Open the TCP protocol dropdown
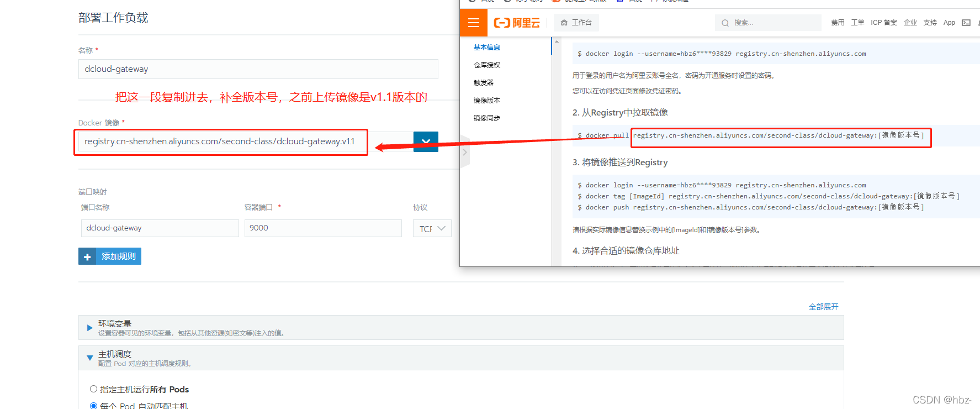 [432, 228]
